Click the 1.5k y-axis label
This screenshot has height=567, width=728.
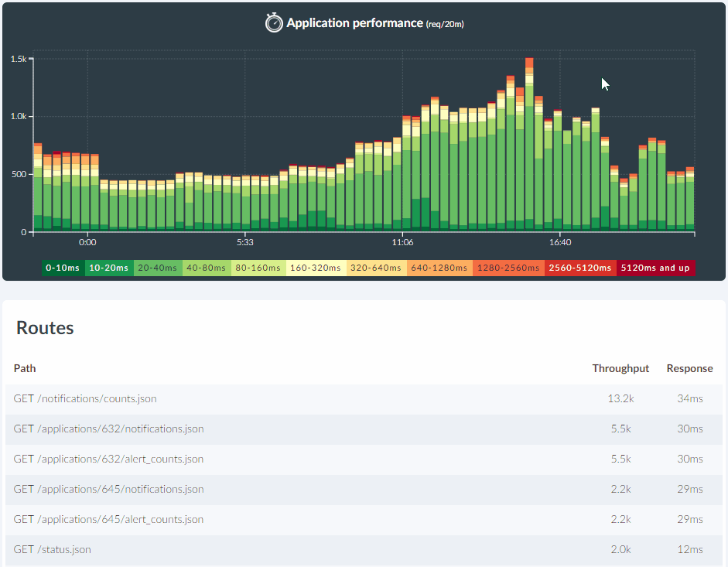19,59
